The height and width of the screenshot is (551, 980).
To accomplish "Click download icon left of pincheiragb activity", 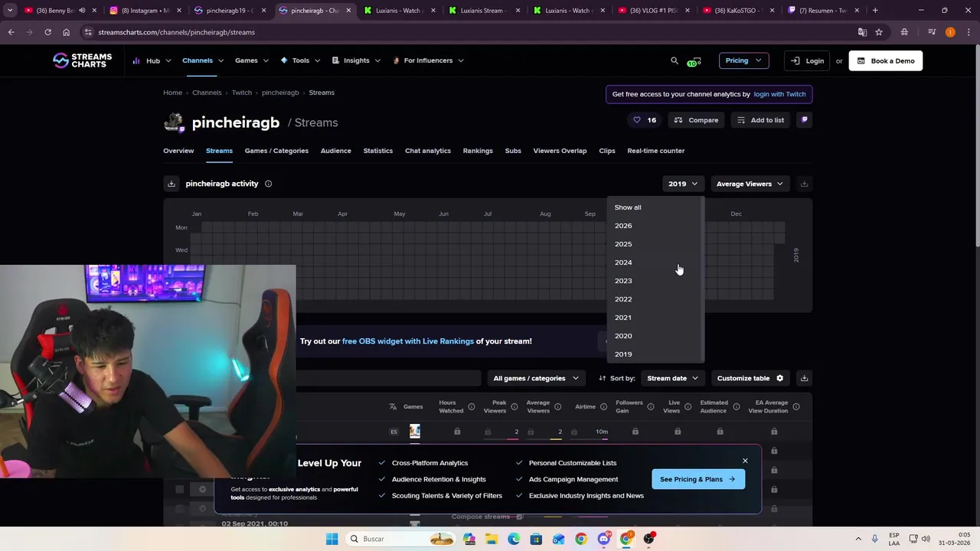I will 171,184.
